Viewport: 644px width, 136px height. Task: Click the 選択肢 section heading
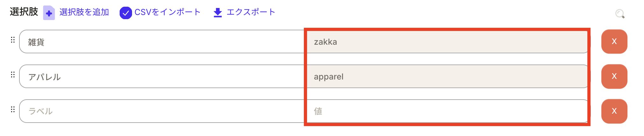tap(24, 12)
